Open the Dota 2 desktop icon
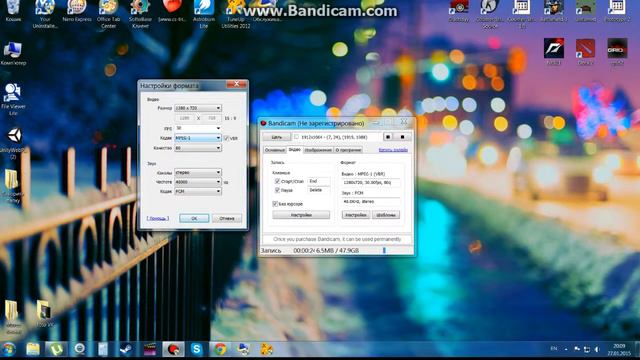Viewport: 640px width, 360px height. pos(585,51)
